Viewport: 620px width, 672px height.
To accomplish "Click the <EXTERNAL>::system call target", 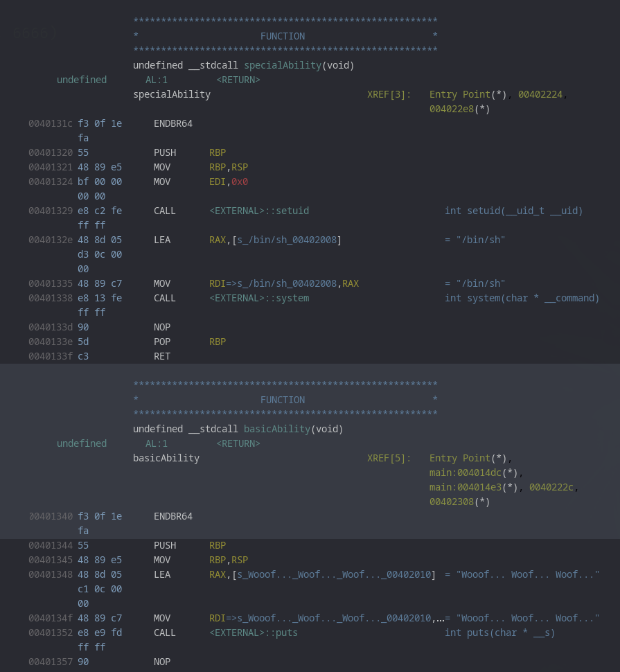I will (259, 298).
